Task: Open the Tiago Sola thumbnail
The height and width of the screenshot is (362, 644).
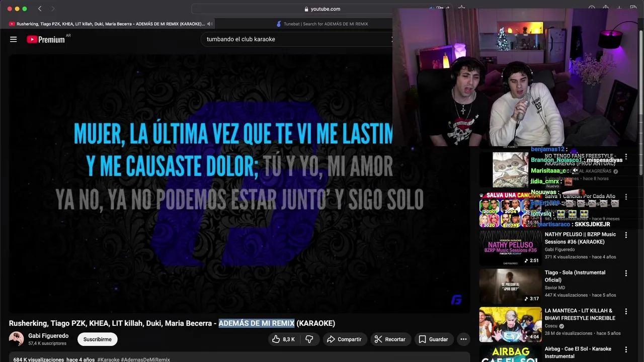Action: 510,286
